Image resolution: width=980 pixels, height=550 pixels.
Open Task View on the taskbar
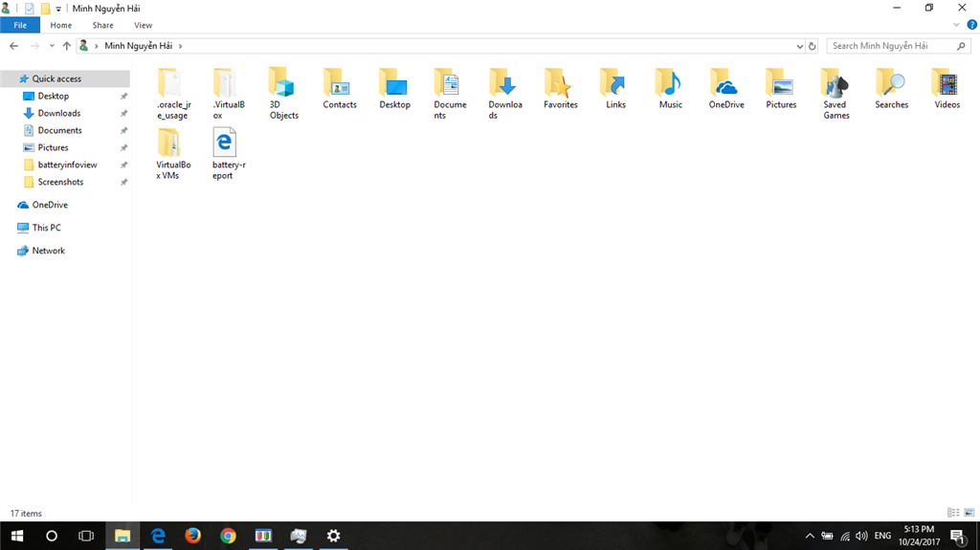pyautogui.click(x=86, y=536)
